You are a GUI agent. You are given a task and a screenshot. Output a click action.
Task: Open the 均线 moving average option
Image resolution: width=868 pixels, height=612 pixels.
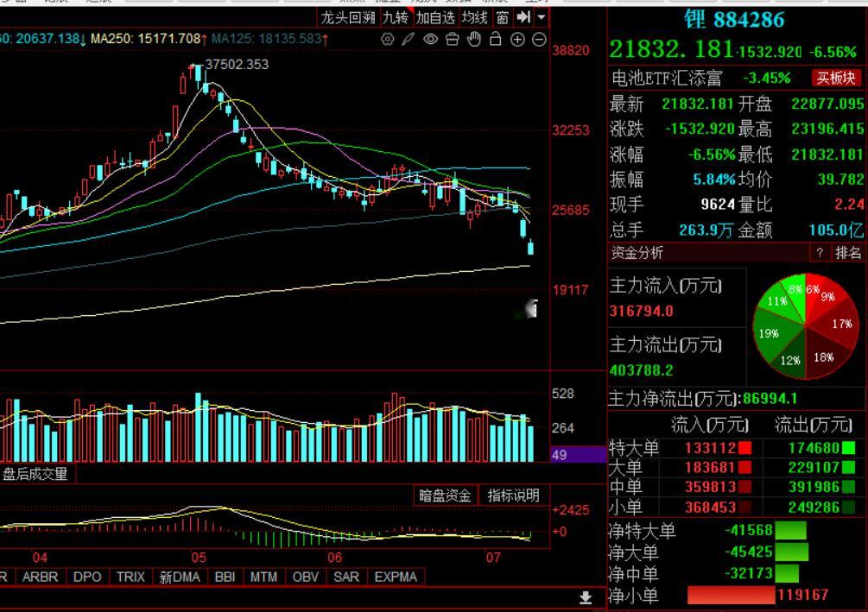(x=474, y=18)
